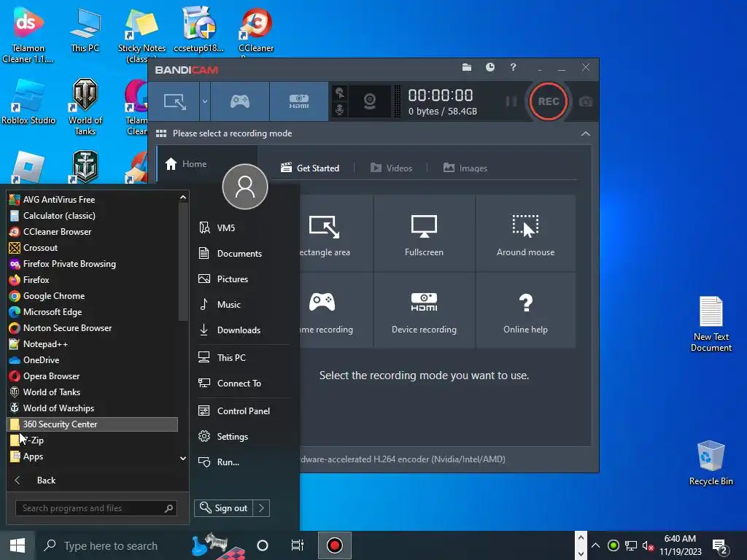The height and width of the screenshot is (560, 747).
Task: Launch Calculator (classic) from programs list
Action: pos(93,216)
